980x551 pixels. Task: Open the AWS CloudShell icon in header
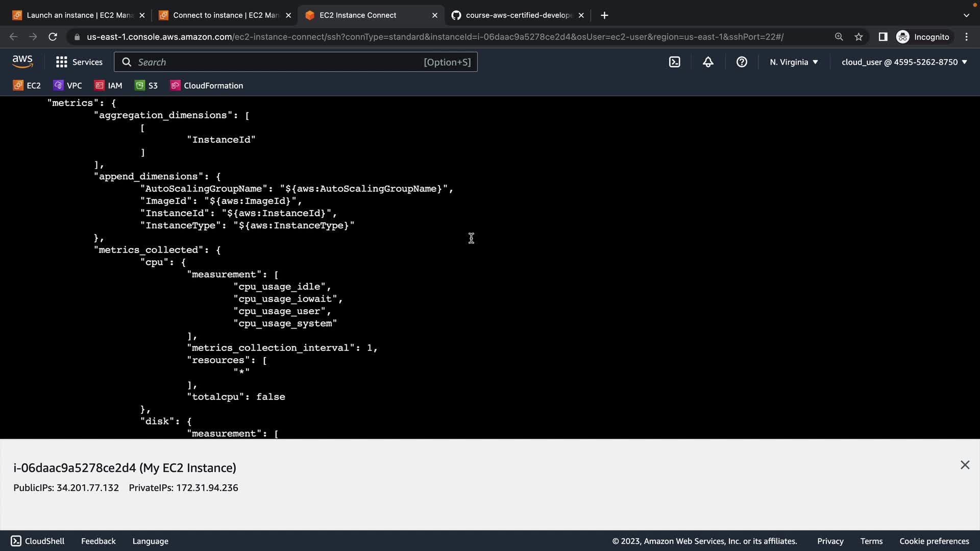pos(674,62)
